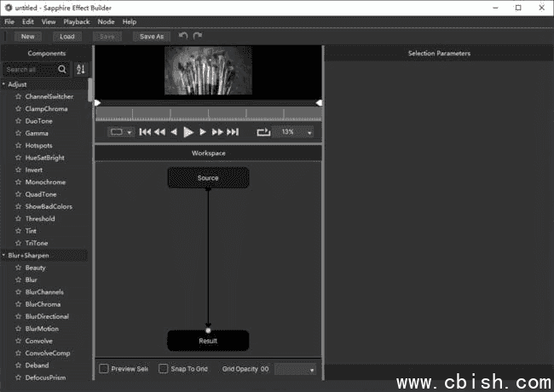
Task: Enable the Preview Sel checkbox
Action: 103,369
